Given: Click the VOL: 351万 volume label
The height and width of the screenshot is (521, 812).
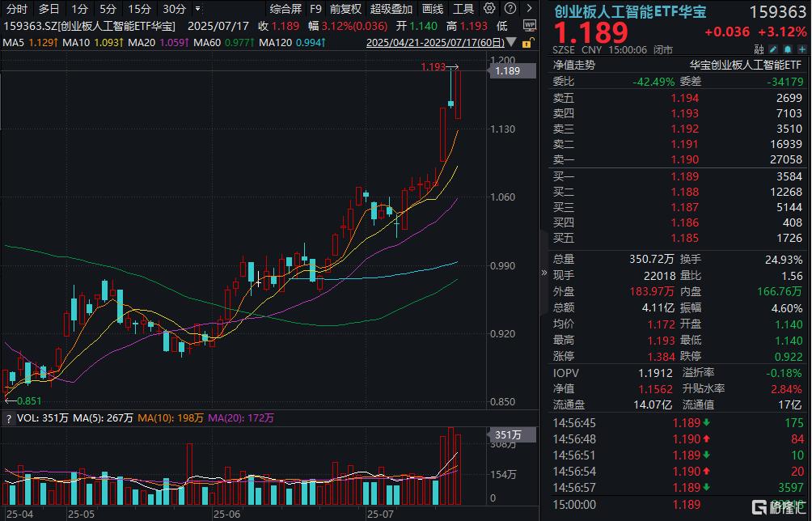Looking at the screenshot, I should pos(43,418).
